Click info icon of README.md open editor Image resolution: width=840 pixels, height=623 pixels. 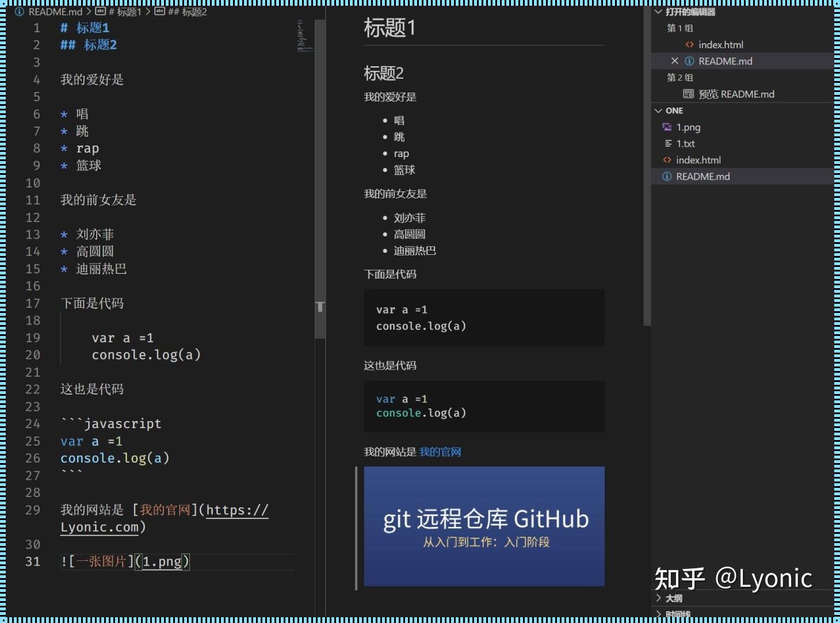click(x=689, y=61)
